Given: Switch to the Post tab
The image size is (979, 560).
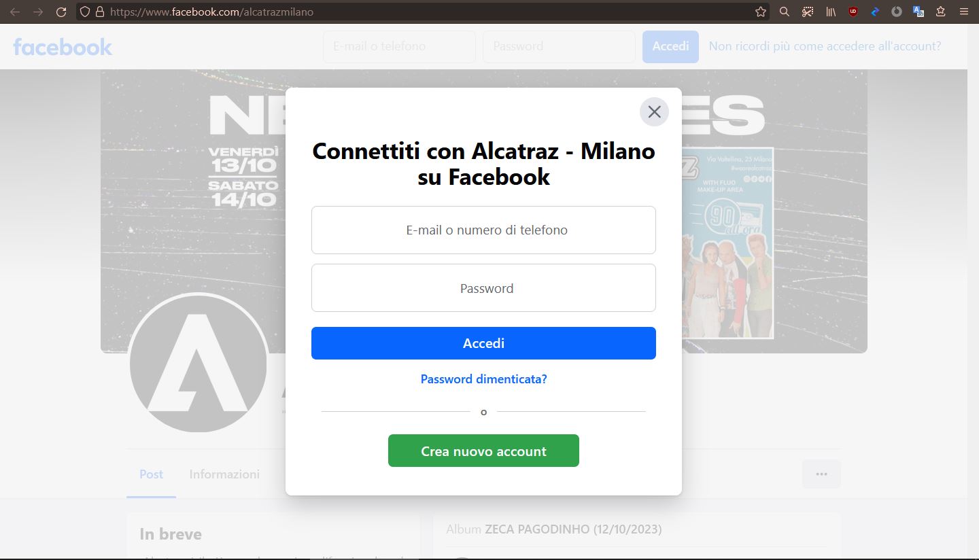Looking at the screenshot, I should [151, 474].
